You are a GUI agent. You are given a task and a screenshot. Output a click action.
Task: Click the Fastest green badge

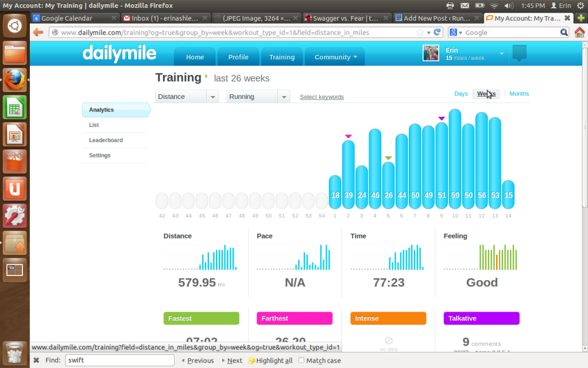[x=202, y=318]
